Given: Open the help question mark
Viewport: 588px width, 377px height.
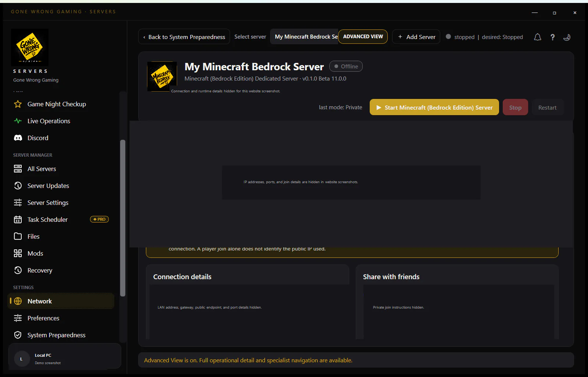Looking at the screenshot, I should coord(552,37).
